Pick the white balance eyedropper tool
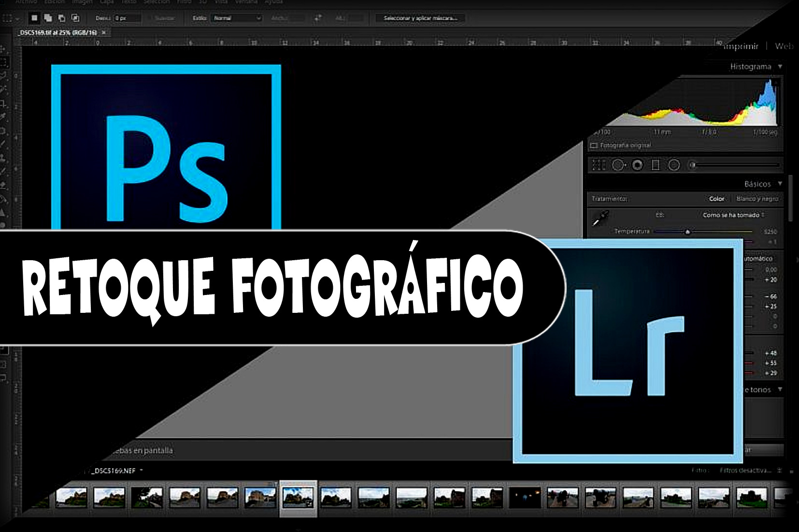The height and width of the screenshot is (532, 799). [x=600, y=219]
